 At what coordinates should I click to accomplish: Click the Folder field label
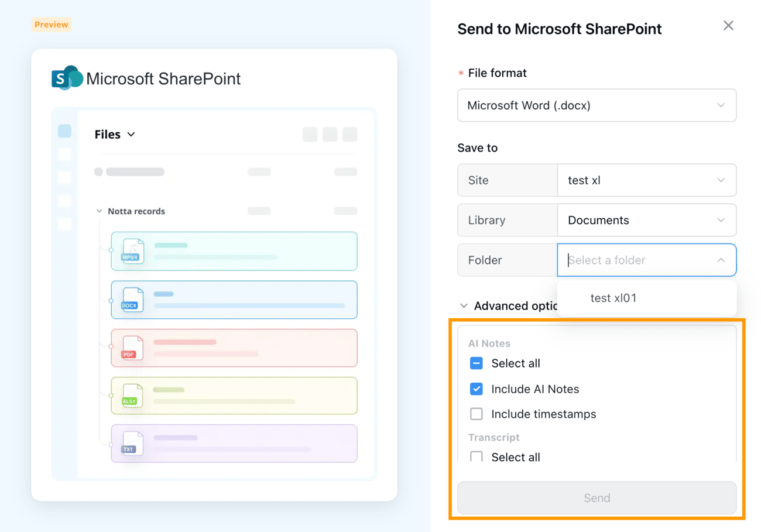click(x=485, y=260)
